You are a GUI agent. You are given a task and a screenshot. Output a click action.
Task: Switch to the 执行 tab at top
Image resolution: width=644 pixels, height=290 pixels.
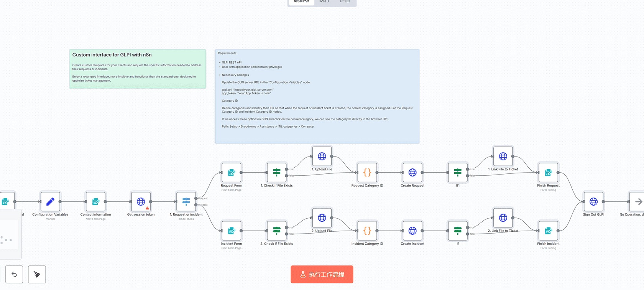pos(324,2)
